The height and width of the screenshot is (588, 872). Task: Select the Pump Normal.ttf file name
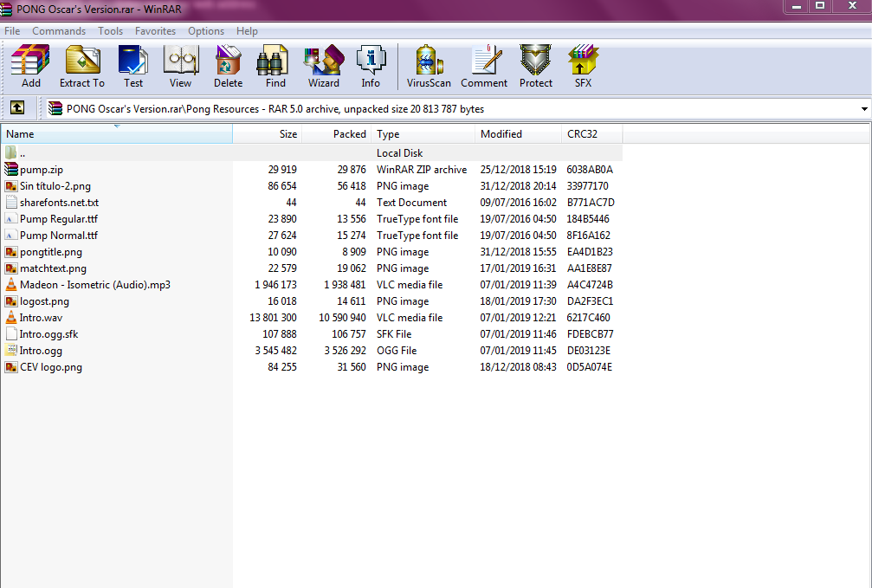coord(59,236)
